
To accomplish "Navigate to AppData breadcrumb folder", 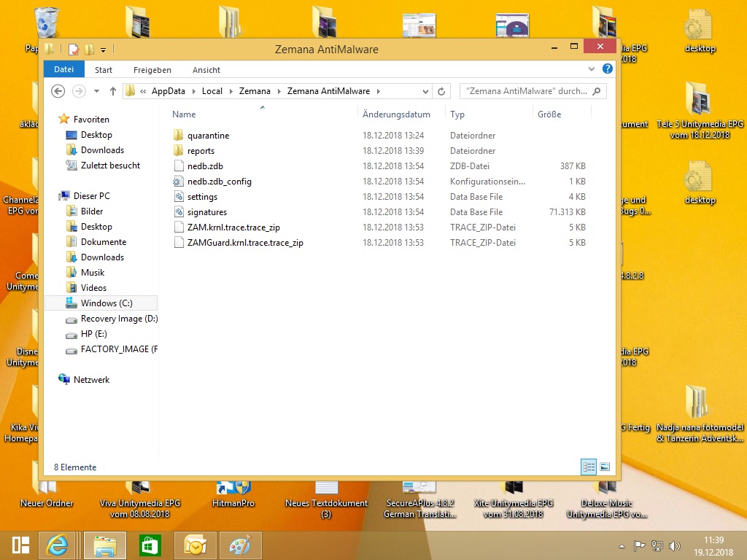I will click(169, 91).
